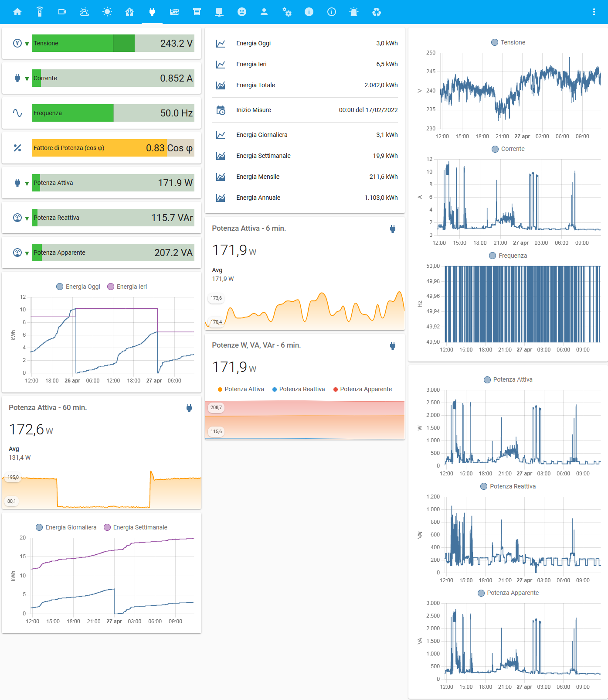Switch to the camera tab
The image size is (608, 700).
click(62, 12)
